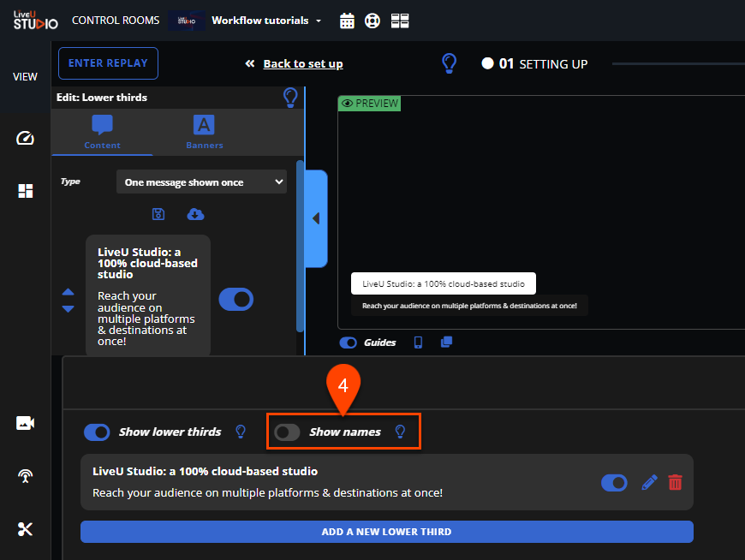Image resolution: width=745 pixels, height=560 pixels.
Task: Click the LiveU Studio logo
Action: [x=36, y=21]
